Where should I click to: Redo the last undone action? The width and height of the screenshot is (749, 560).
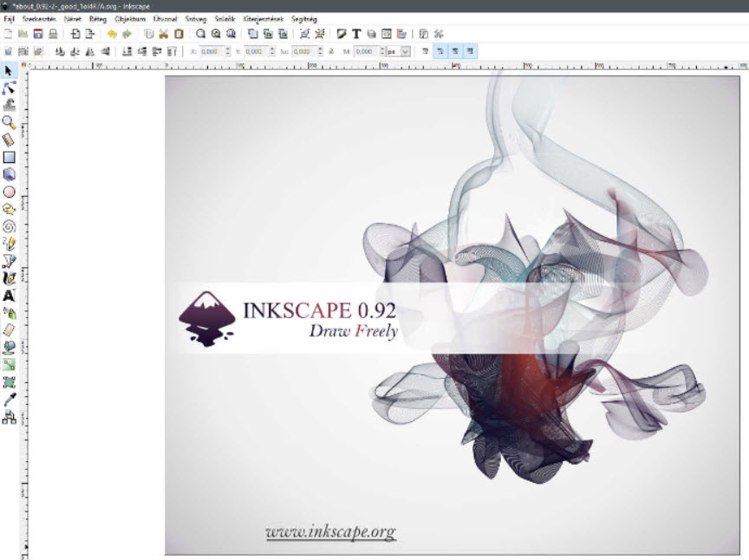pos(127,34)
